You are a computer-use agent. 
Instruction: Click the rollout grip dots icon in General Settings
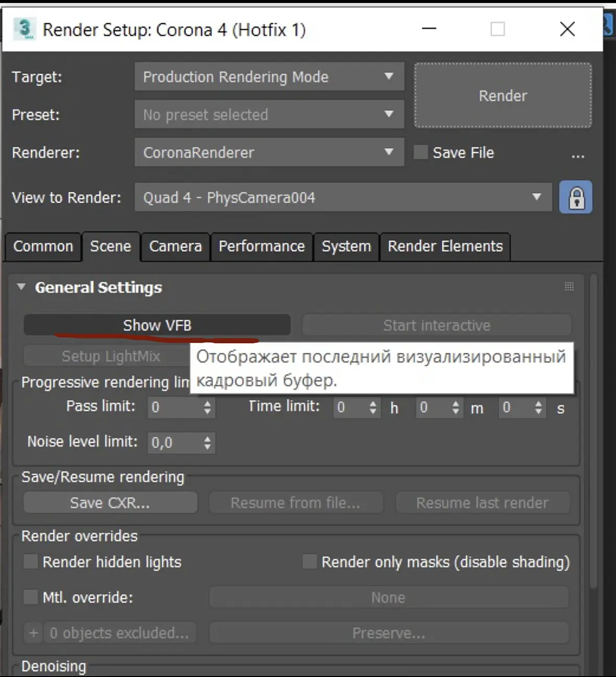569,286
